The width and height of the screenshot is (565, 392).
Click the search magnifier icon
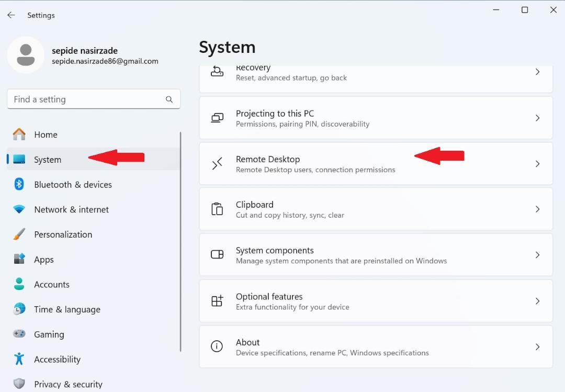coord(169,99)
